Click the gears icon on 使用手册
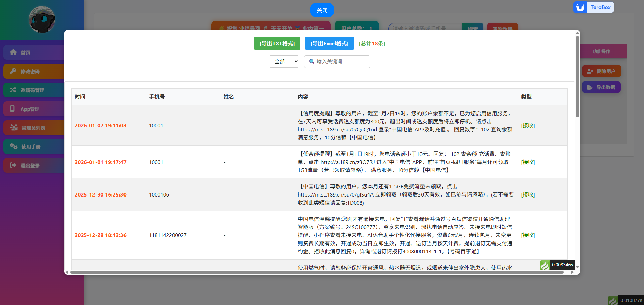 click(13, 146)
